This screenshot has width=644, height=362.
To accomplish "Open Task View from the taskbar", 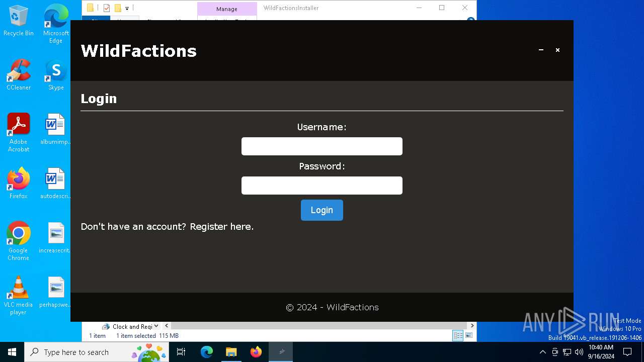I will (x=181, y=352).
